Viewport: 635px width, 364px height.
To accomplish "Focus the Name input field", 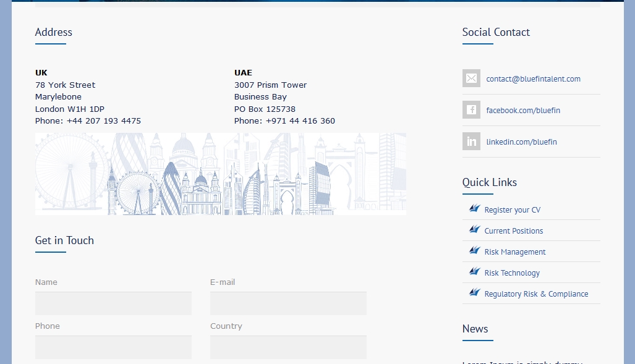I will (x=113, y=303).
